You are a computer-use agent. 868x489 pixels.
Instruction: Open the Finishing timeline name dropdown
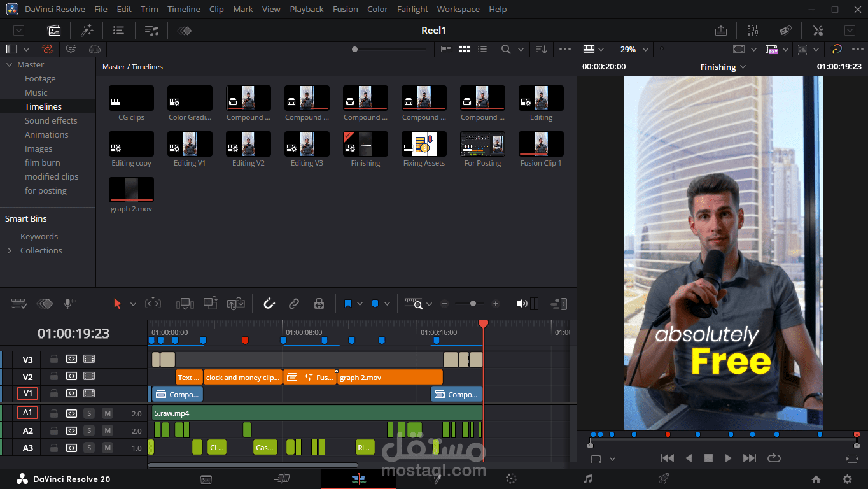[x=723, y=67]
